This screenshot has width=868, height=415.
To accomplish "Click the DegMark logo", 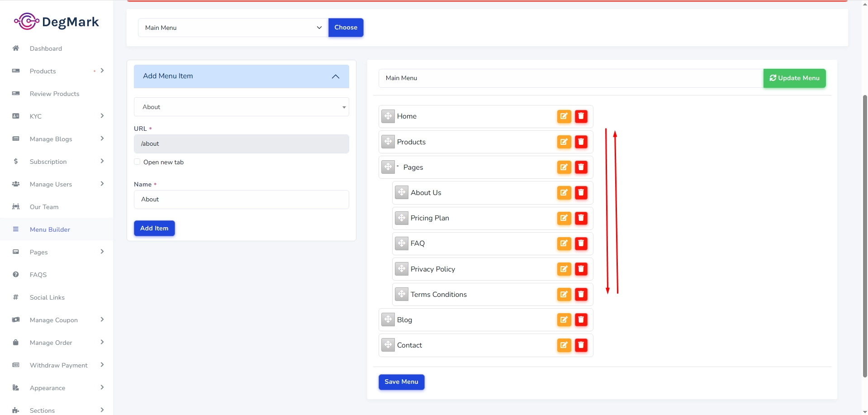I will 57,21.
